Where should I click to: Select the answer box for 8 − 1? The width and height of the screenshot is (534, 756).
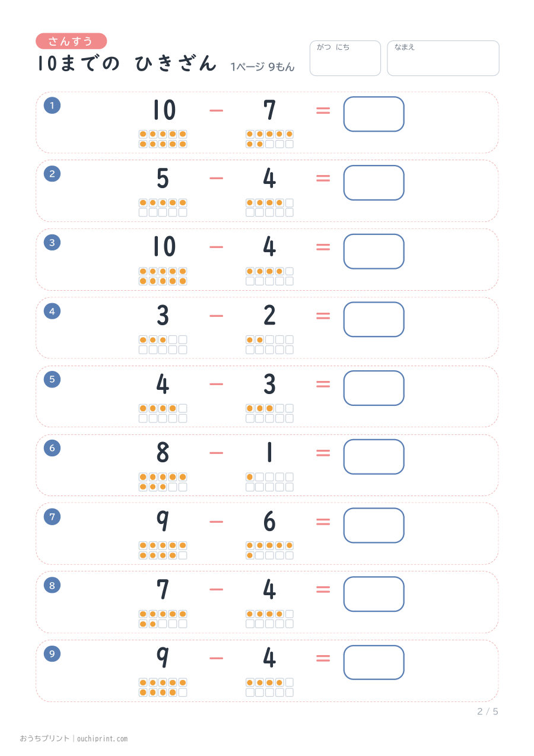pyautogui.click(x=374, y=457)
